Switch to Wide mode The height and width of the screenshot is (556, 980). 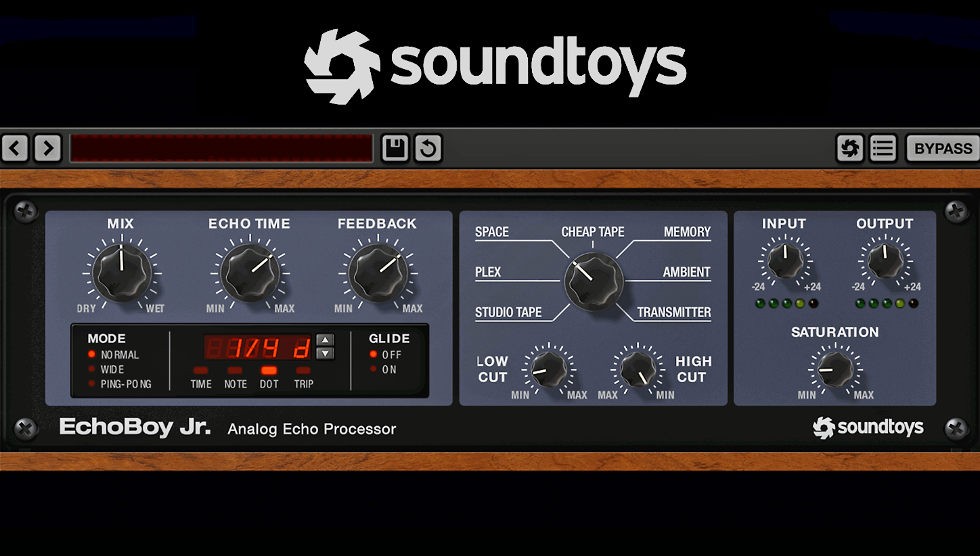click(91, 369)
